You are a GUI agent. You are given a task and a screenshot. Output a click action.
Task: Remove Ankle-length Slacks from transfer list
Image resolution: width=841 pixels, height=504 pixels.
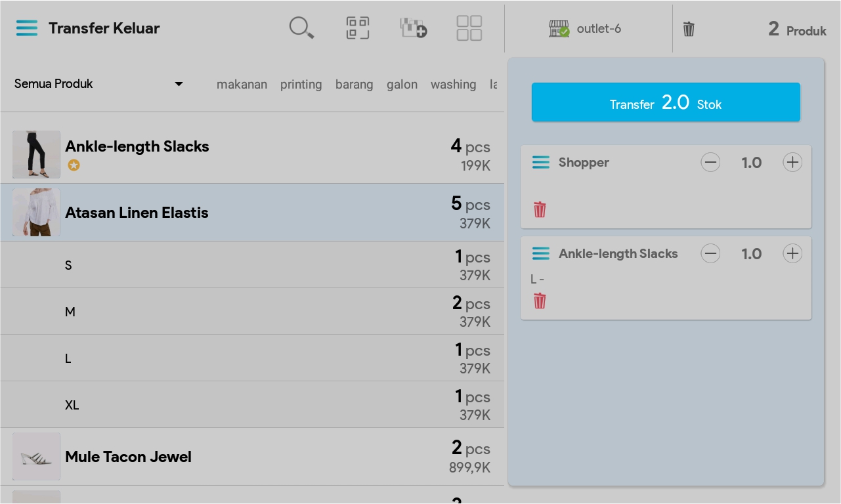click(x=540, y=301)
